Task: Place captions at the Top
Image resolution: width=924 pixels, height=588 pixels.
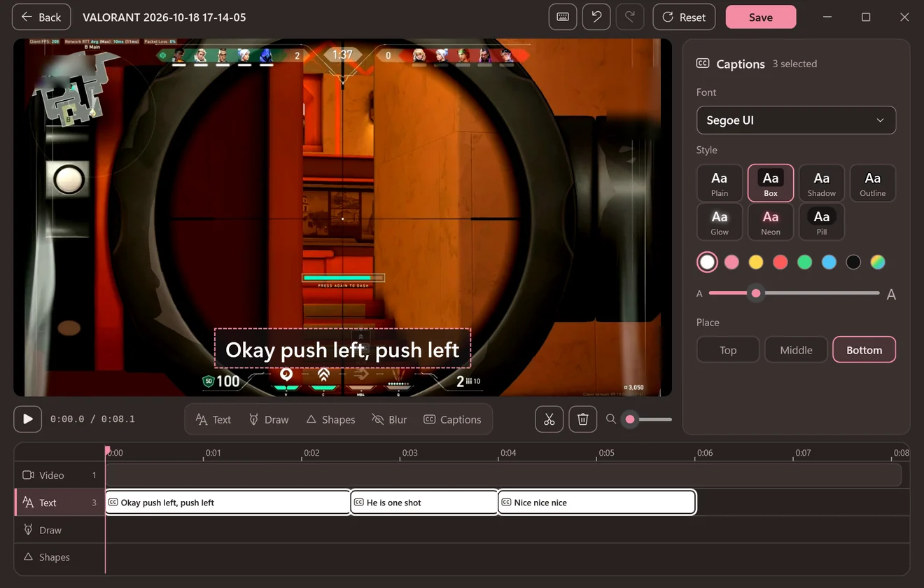Action: 728,350
